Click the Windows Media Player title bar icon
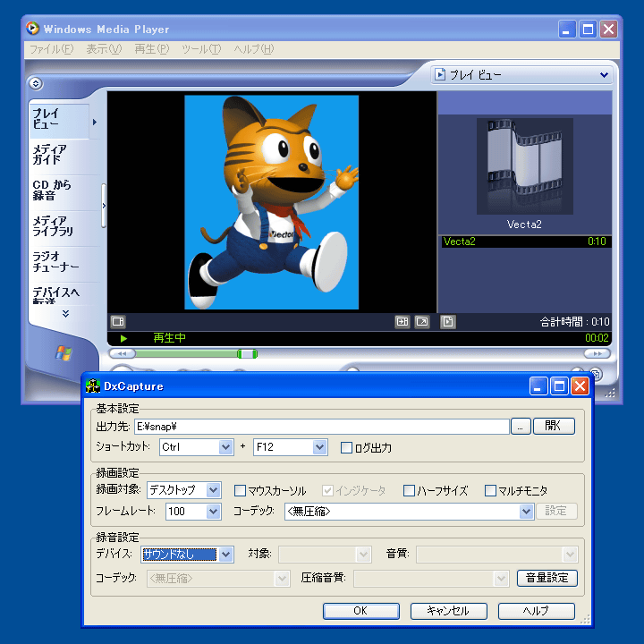Viewport: 644px width, 644px height. [x=32, y=29]
